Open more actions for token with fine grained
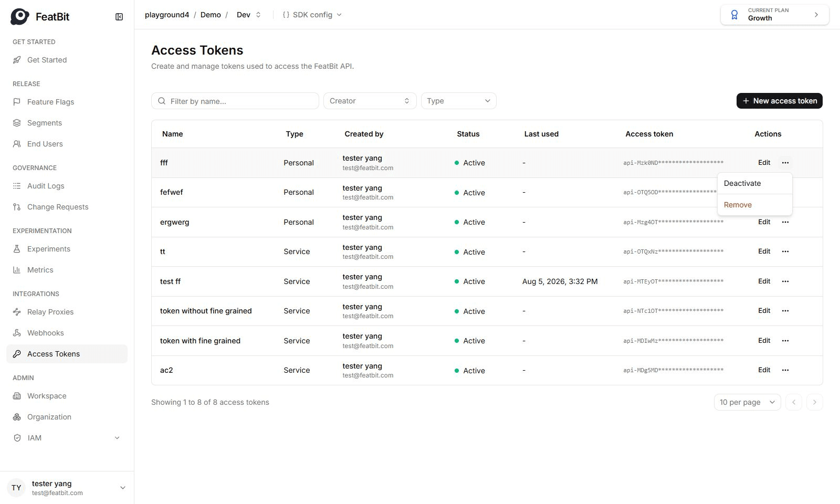 [x=785, y=341]
